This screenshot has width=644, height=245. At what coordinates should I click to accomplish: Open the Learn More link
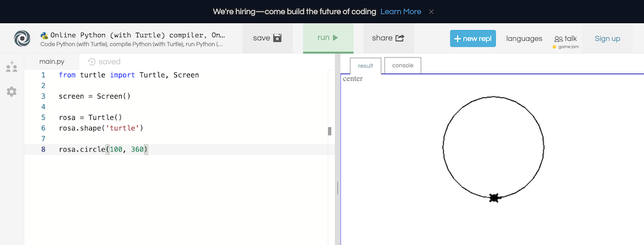(x=401, y=12)
